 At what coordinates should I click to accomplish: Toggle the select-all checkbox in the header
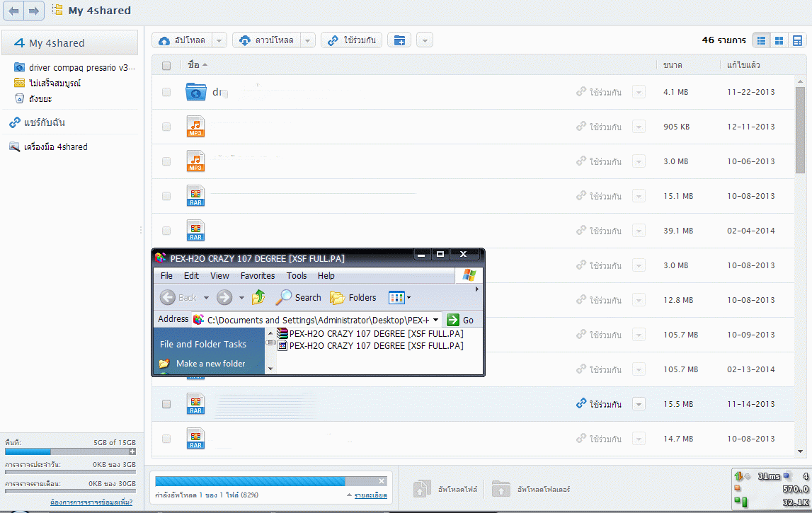click(x=166, y=66)
